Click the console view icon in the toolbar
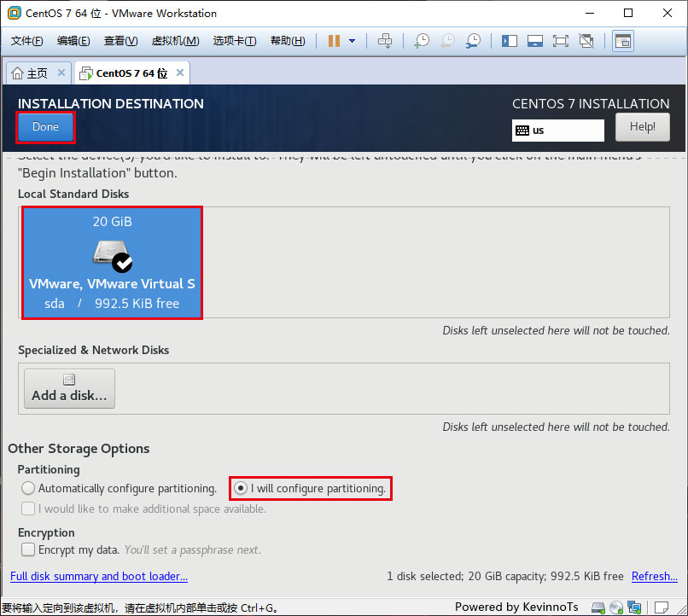This screenshot has height=616, width=688. point(623,41)
